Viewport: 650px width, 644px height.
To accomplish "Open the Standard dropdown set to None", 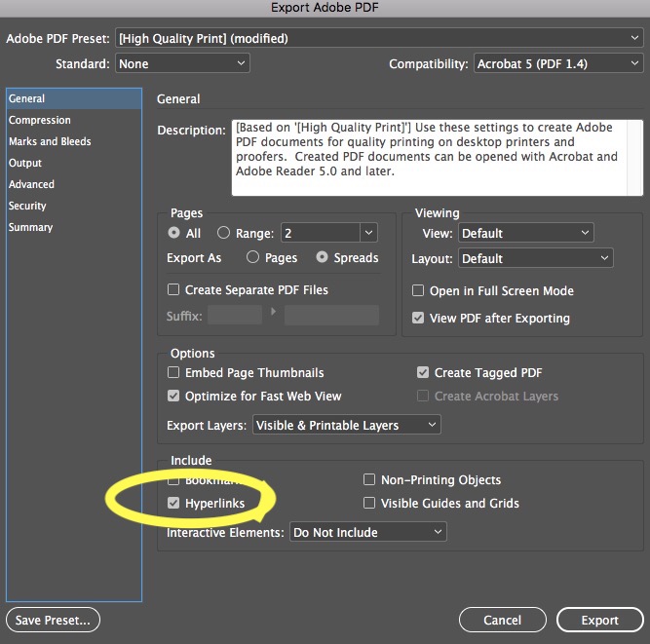I will click(182, 64).
